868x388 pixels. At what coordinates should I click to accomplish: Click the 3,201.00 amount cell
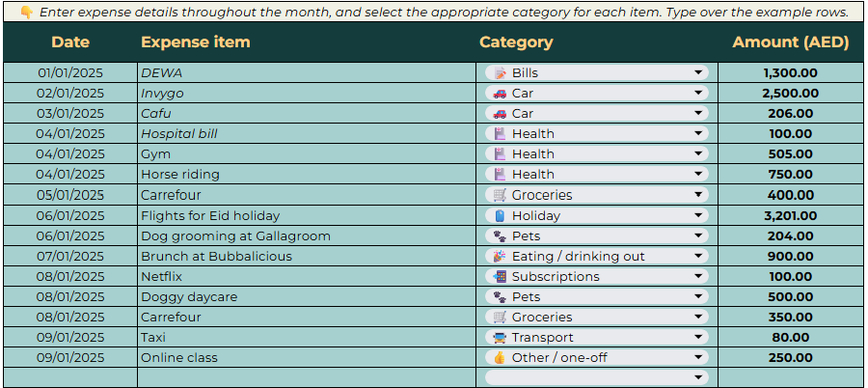click(790, 216)
